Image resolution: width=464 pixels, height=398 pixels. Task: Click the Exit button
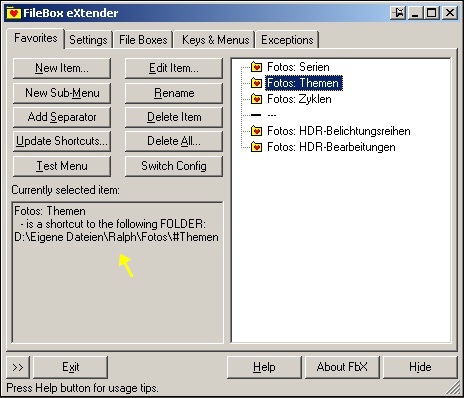70,367
